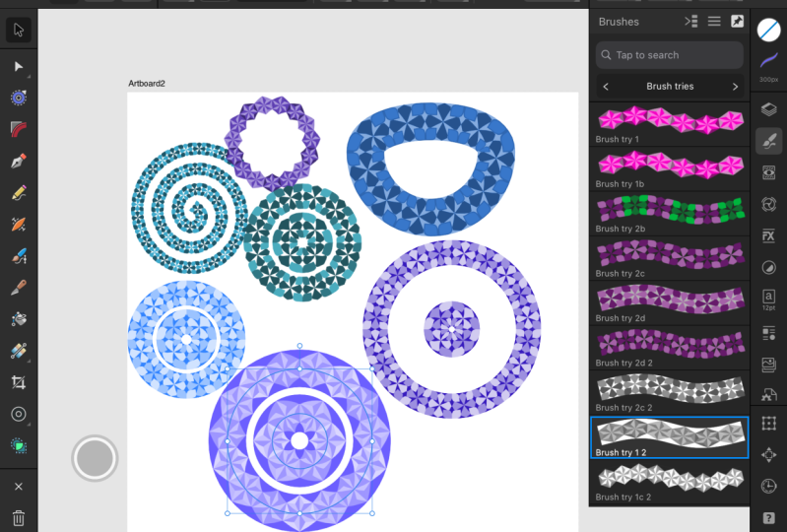787x532 pixels.
Task: Select the Move tool pointer at toolbar top
Action: coord(19,31)
